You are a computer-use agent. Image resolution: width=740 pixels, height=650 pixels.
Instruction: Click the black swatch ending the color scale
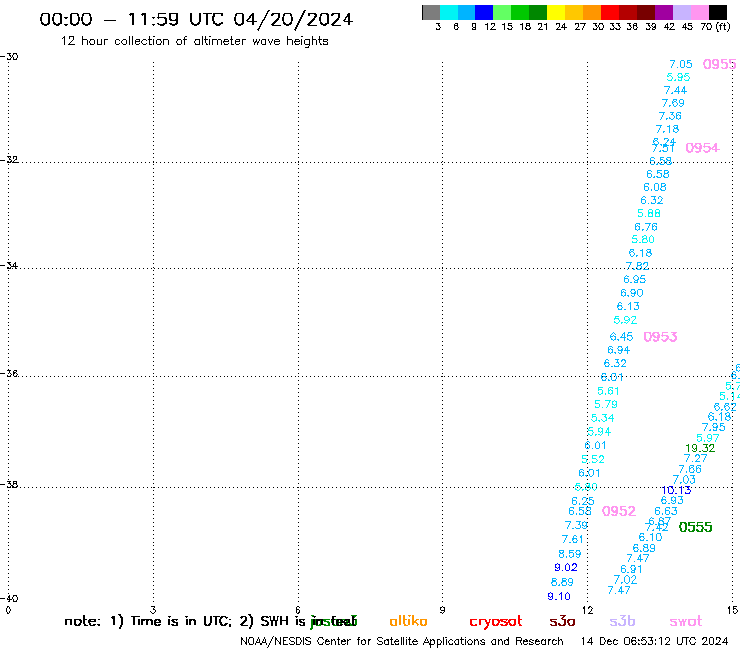718,12
